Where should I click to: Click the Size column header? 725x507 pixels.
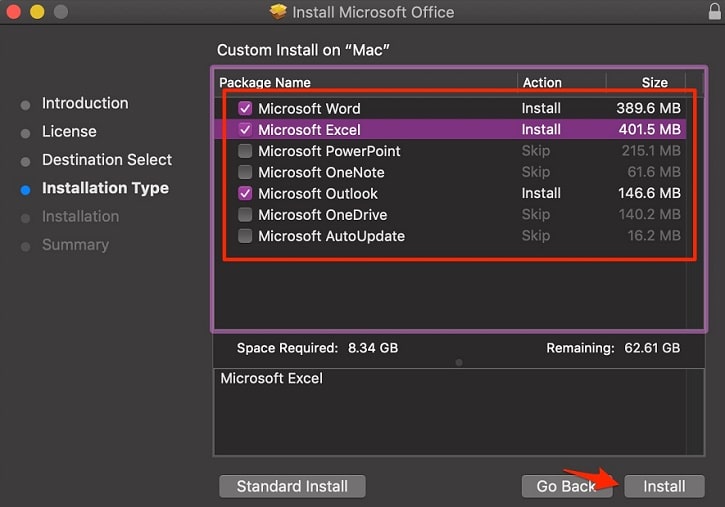[654, 83]
